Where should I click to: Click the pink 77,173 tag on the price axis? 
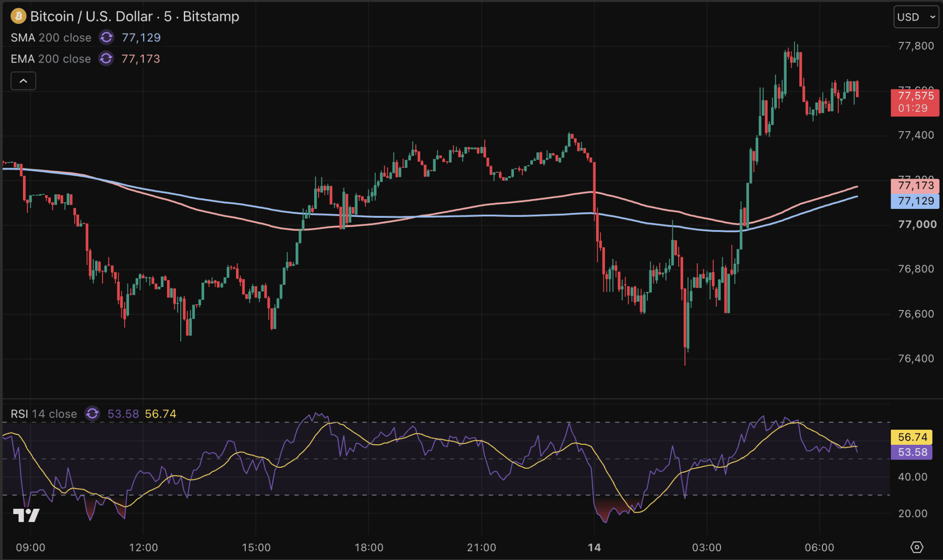pyautogui.click(x=915, y=186)
